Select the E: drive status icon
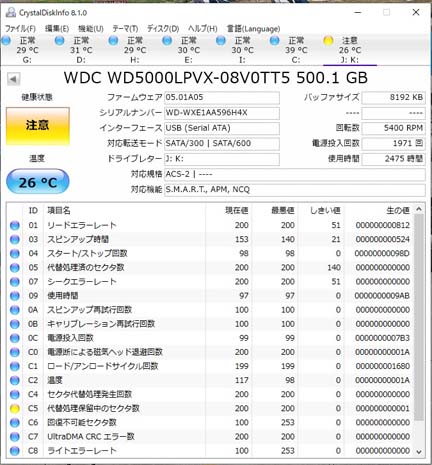 click(167, 41)
